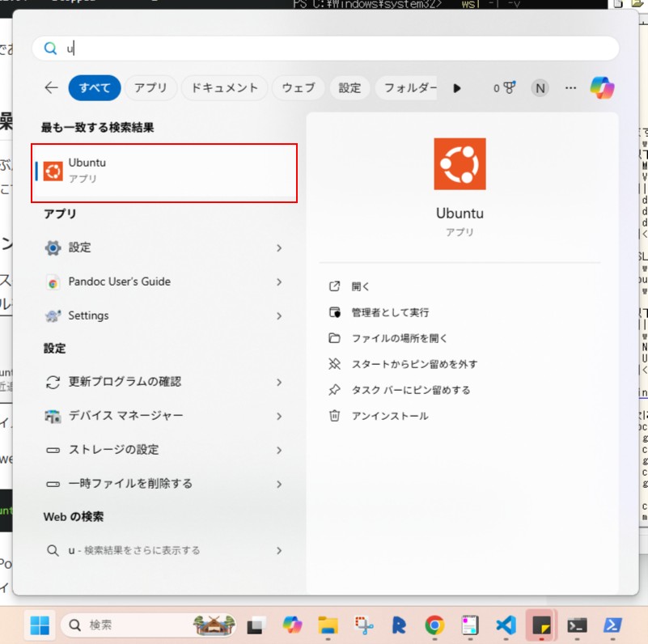Switch to the アプリ filter tab
The height and width of the screenshot is (644, 648).
point(150,87)
